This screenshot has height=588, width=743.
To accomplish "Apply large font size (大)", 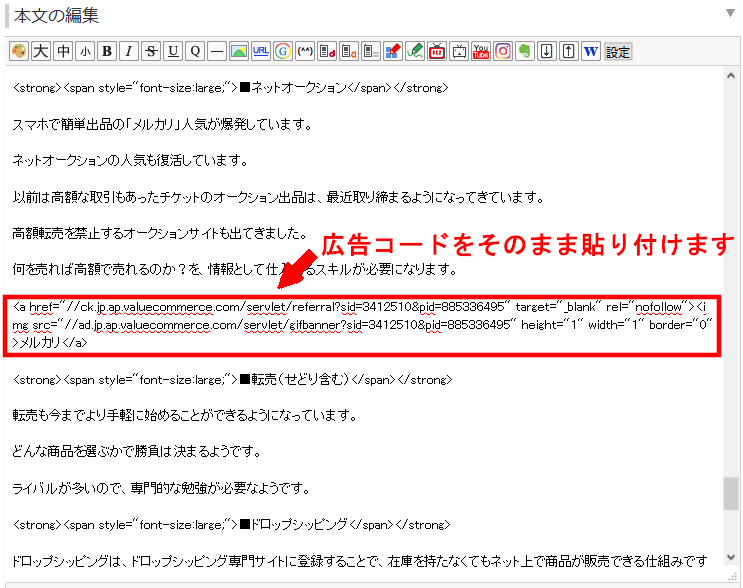I will pyautogui.click(x=41, y=51).
